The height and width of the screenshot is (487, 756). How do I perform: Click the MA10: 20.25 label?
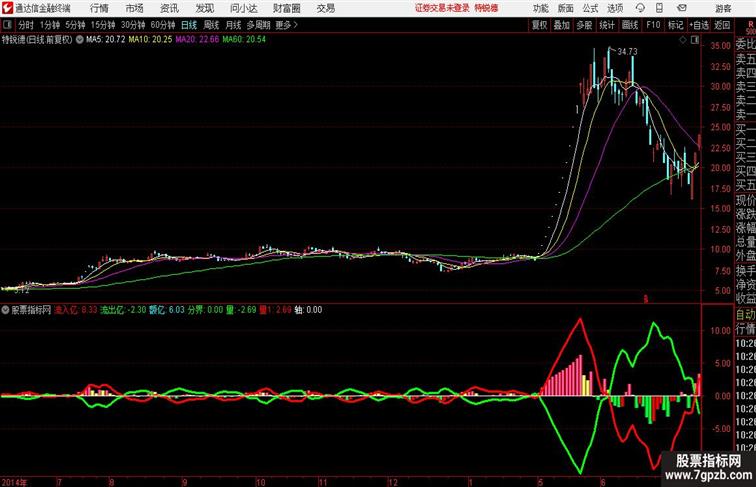pos(150,40)
